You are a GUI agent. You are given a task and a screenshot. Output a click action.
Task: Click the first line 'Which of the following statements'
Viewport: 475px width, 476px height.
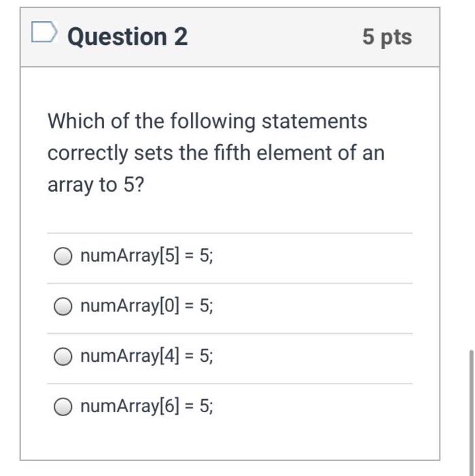pyautogui.click(x=207, y=122)
